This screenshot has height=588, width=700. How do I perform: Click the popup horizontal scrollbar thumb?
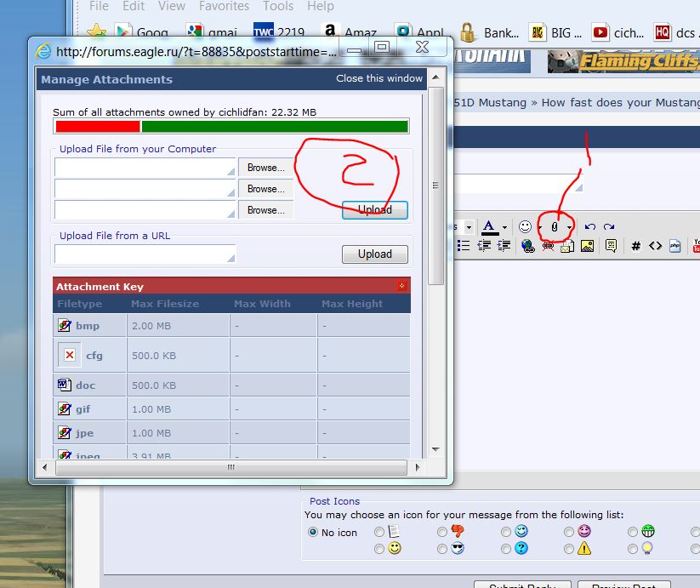point(231,467)
